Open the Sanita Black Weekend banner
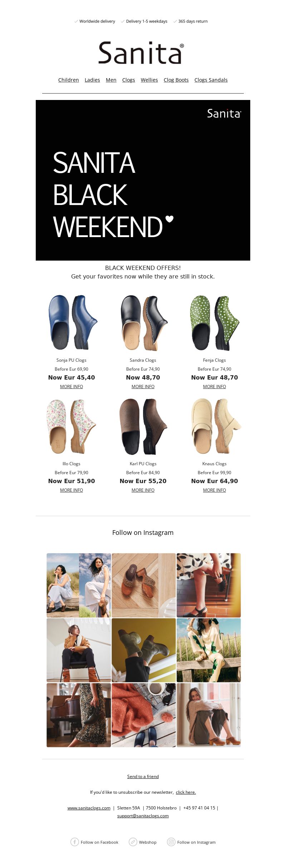286x868 pixels. click(x=143, y=180)
